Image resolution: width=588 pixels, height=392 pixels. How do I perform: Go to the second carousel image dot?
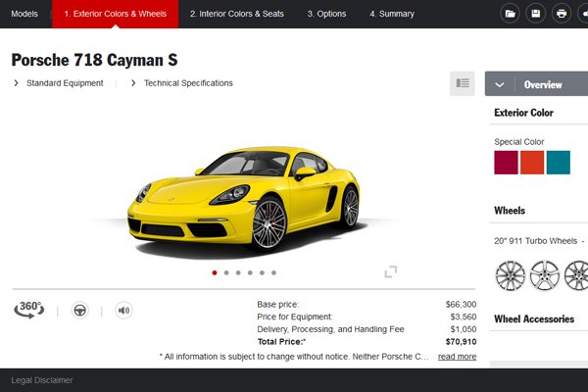point(226,272)
